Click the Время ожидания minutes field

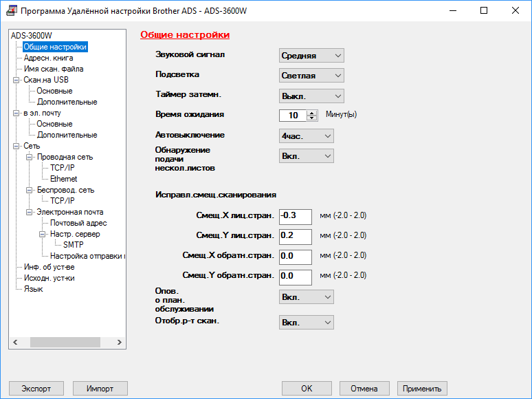click(x=293, y=116)
